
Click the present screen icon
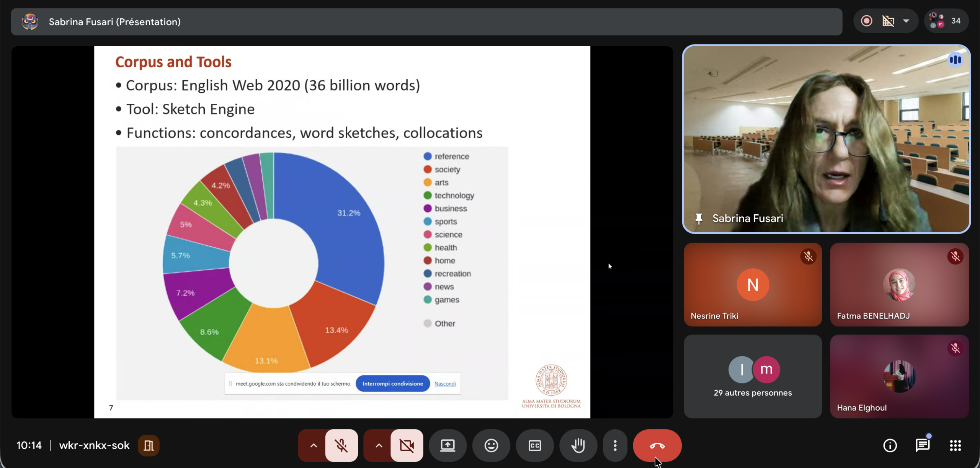coord(448,445)
